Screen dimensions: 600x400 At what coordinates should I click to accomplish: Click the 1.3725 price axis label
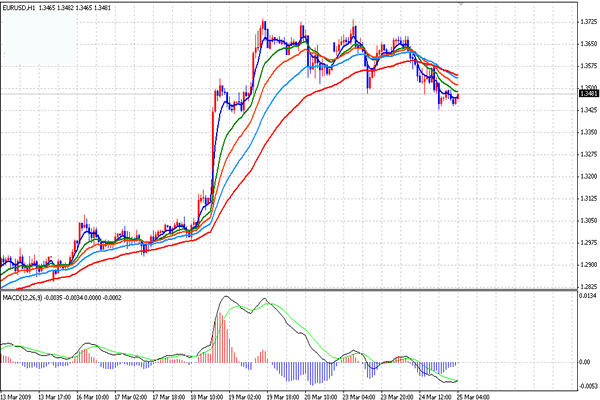pyautogui.click(x=589, y=22)
